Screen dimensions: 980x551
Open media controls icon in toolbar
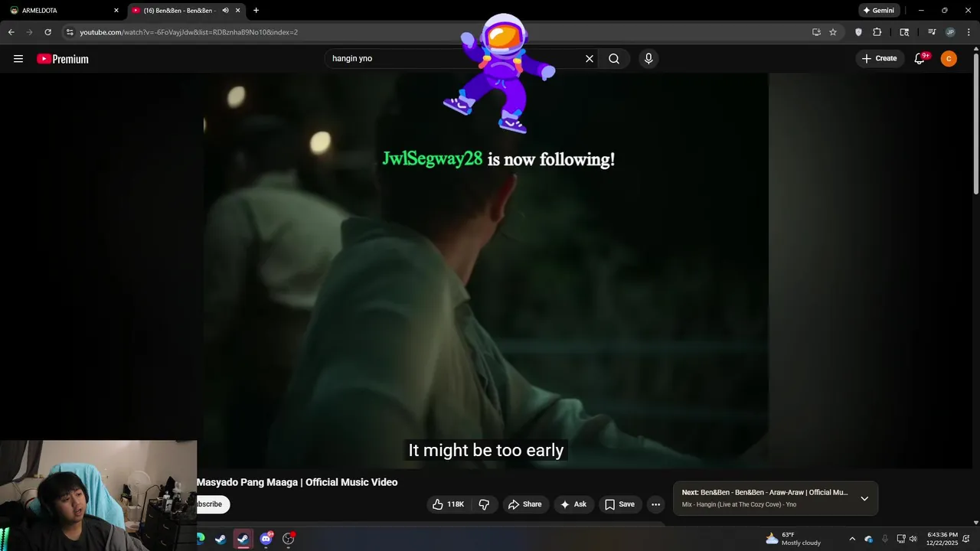coord(932,32)
